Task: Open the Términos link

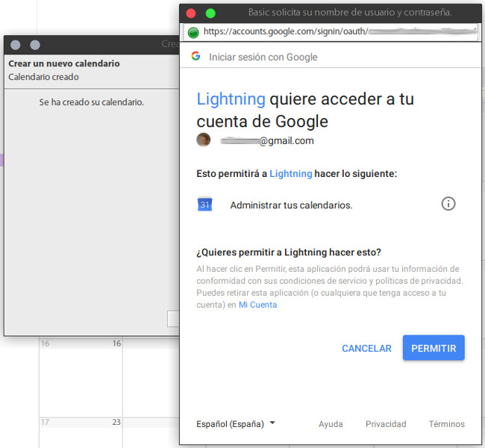Action: [x=447, y=424]
